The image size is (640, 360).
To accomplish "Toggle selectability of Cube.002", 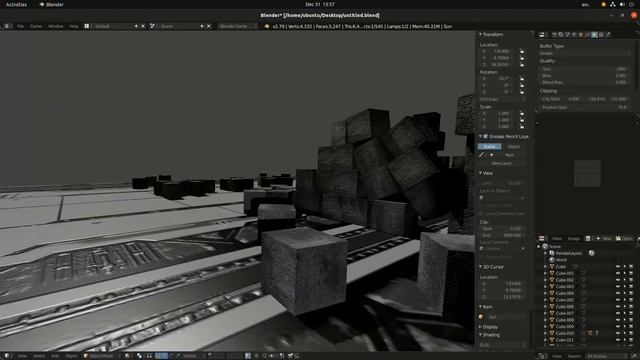I will [x=624, y=280].
